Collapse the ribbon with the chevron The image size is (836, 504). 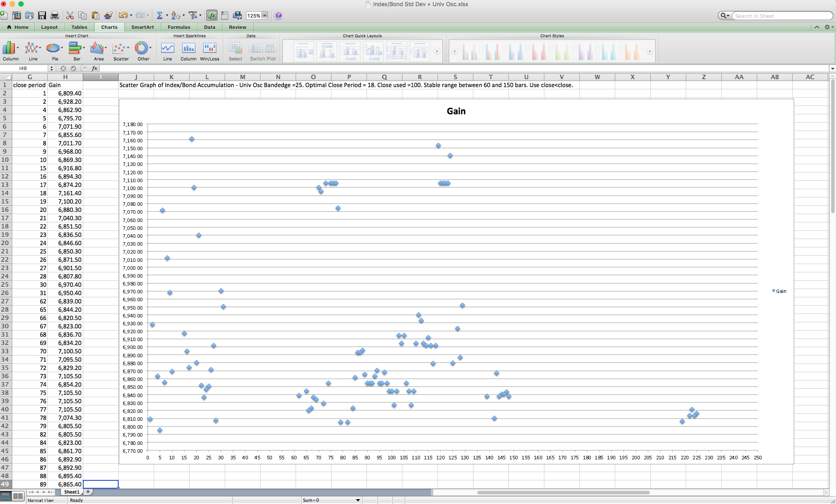coord(817,27)
